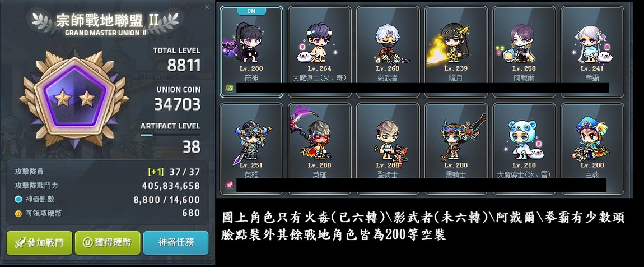Select the Lv.250 阿戴爾 character card
Image resolution: width=644 pixels, height=267 pixels.
[x=524, y=52]
